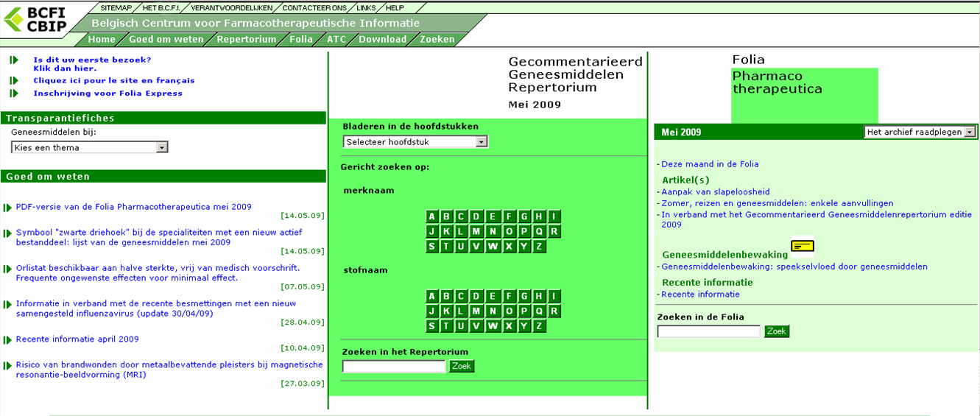This screenshot has height=416, width=980.
Task: Select letter Y under stofnaam
Action: click(x=524, y=326)
